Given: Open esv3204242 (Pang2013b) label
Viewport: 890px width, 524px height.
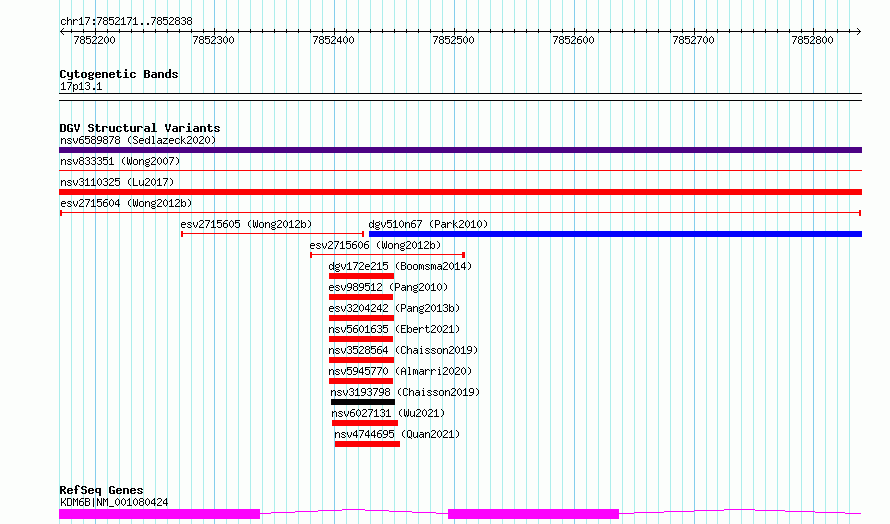Looking at the screenshot, I should pyautogui.click(x=394, y=308).
